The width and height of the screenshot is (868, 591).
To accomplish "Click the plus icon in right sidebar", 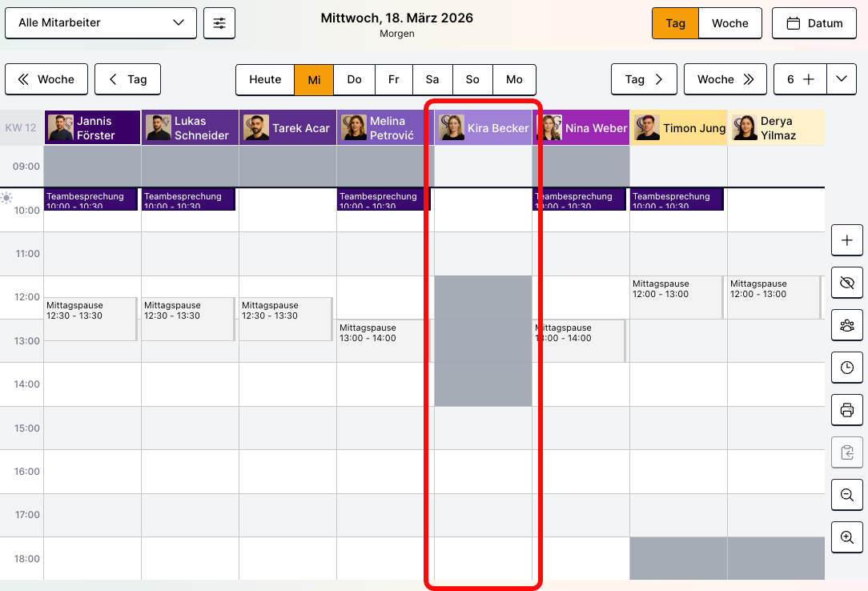I will [847, 240].
